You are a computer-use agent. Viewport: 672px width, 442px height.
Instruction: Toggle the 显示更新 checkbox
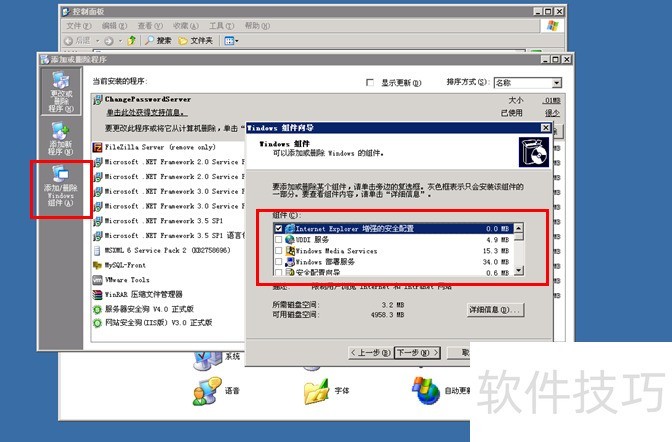tap(370, 82)
